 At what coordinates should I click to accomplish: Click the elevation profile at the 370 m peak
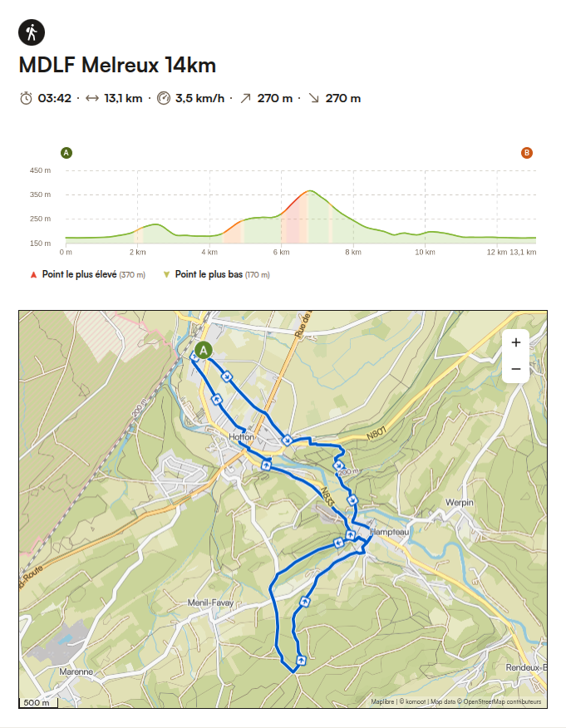[x=312, y=191]
